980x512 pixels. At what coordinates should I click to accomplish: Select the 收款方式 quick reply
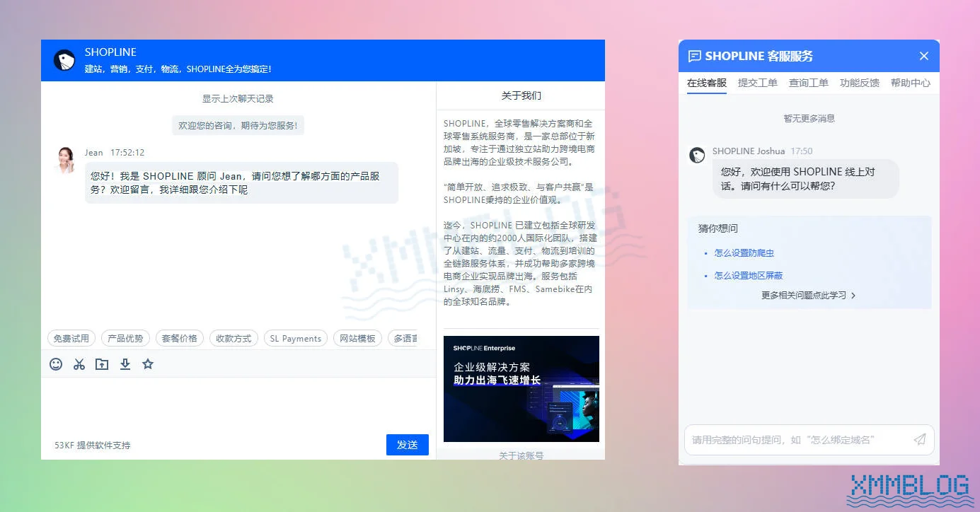tap(234, 339)
